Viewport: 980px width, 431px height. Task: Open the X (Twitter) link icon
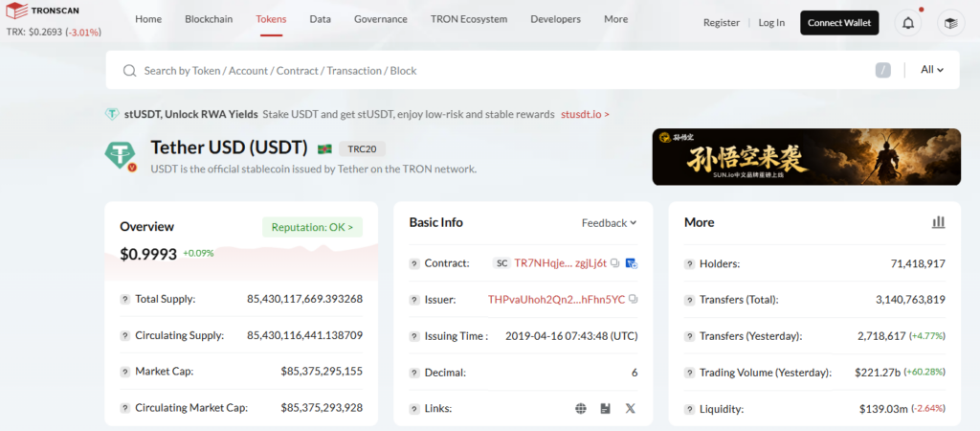tap(630, 408)
